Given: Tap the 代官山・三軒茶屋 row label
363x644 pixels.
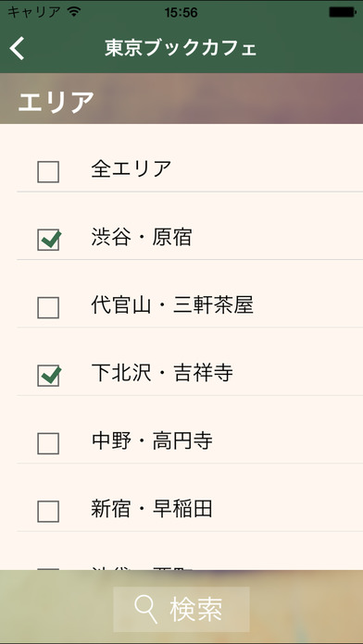Looking at the screenshot, I should pos(172,304).
